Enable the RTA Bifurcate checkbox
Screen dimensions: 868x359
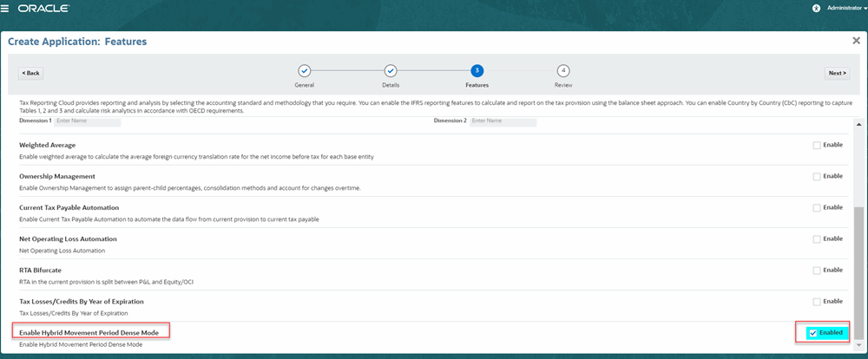tap(817, 271)
